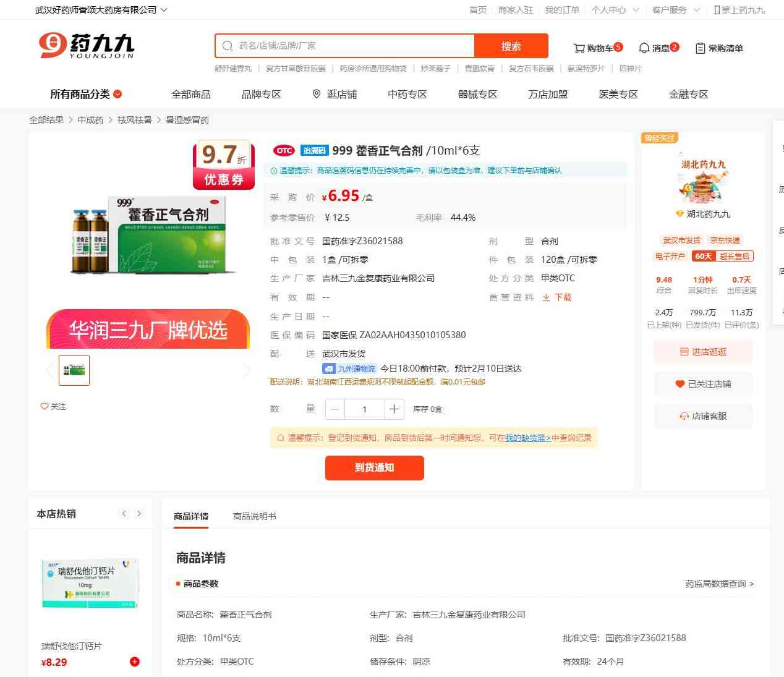The image size is (784, 677).
Task: Click the minus button to decrease quantity
Action: [335, 409]
